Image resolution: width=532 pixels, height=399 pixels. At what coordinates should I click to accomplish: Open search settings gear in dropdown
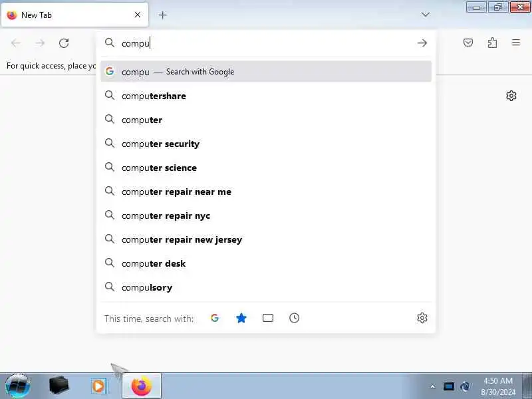click(x=422, y=319)
